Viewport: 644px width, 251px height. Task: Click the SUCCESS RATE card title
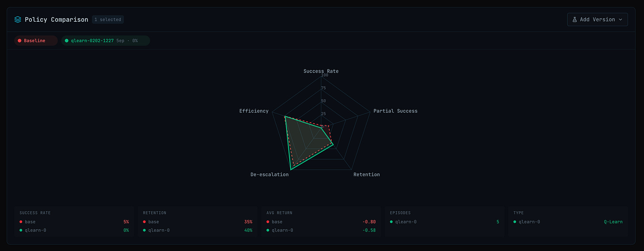[x=35, y=213]
